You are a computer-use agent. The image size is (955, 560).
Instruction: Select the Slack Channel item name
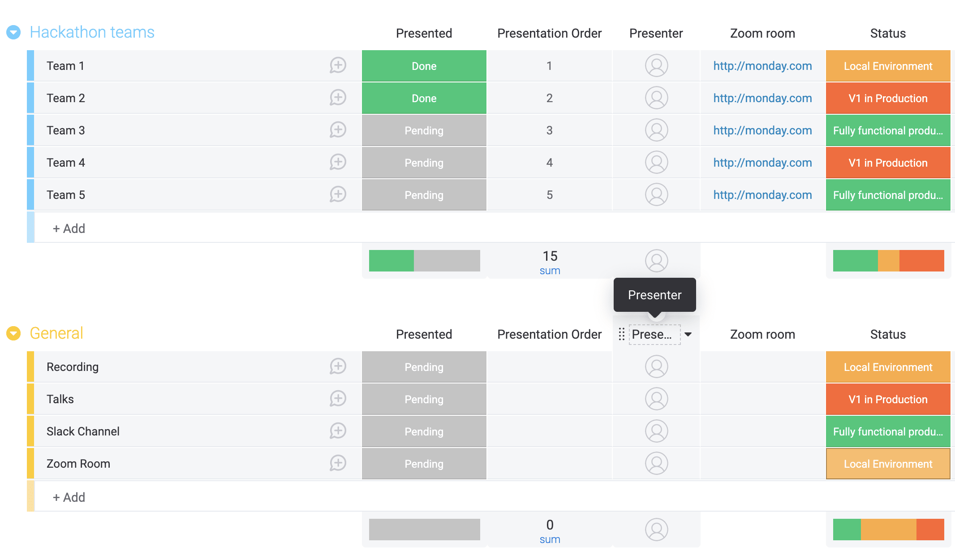click(x=83, y=431)
